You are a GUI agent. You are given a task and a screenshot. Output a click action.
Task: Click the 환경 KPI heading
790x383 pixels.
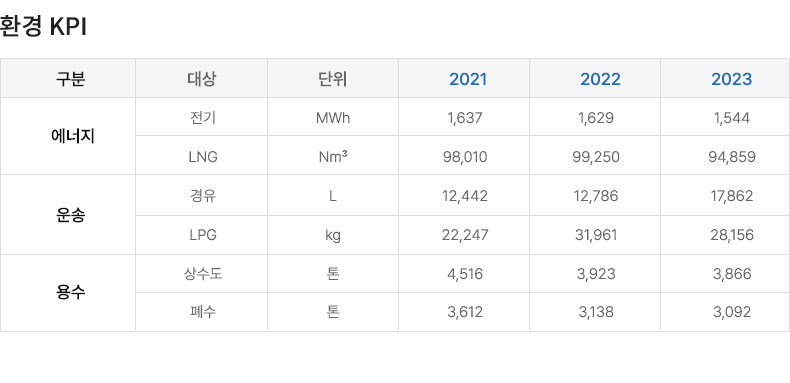coord(43,26)
